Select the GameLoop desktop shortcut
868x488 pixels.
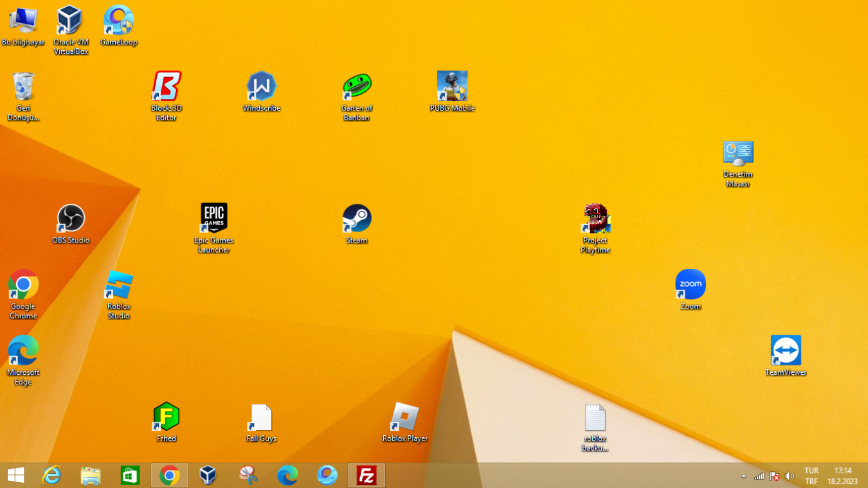coord(119,26)
